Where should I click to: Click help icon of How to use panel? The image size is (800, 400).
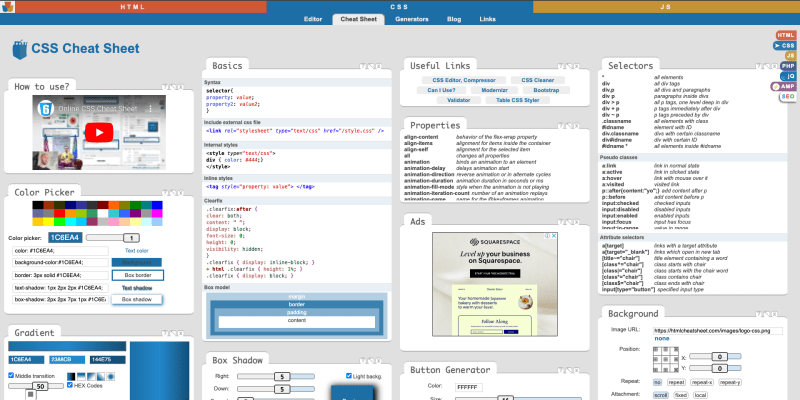[x=165, y=87]
